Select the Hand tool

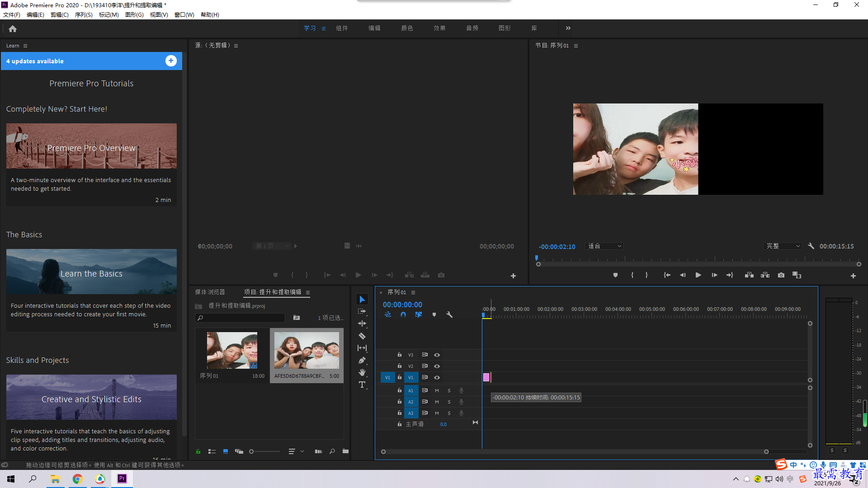tap(362, 372)
